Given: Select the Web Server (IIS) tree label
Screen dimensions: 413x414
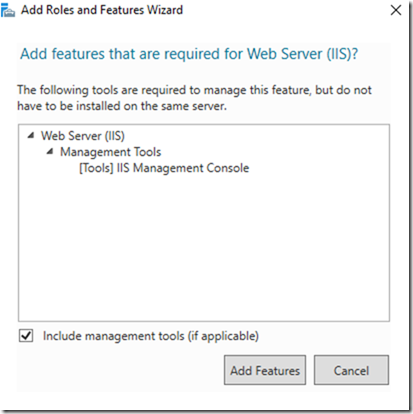Looking at the screenshot, I should coord(83,136).
